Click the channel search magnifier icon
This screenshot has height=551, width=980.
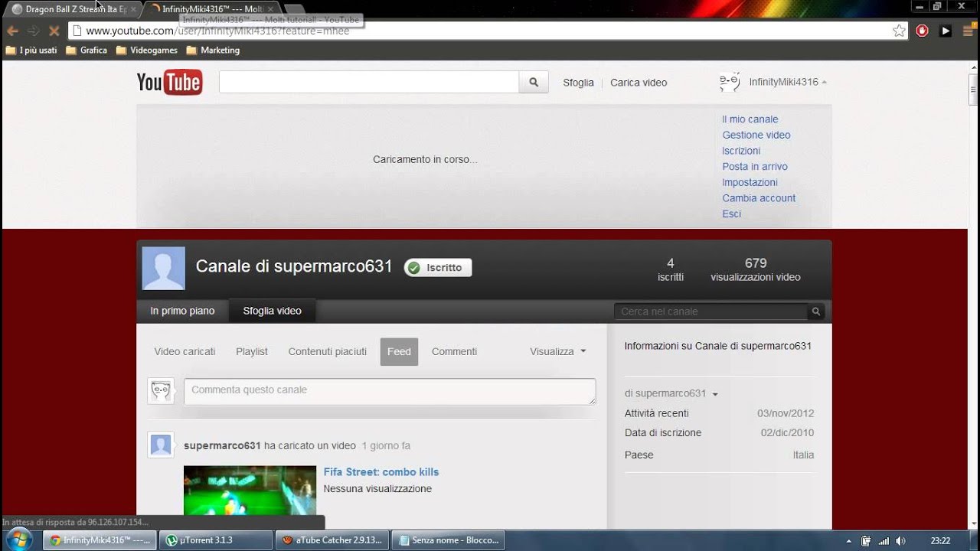pyautogui.click(x=816, y=311)
